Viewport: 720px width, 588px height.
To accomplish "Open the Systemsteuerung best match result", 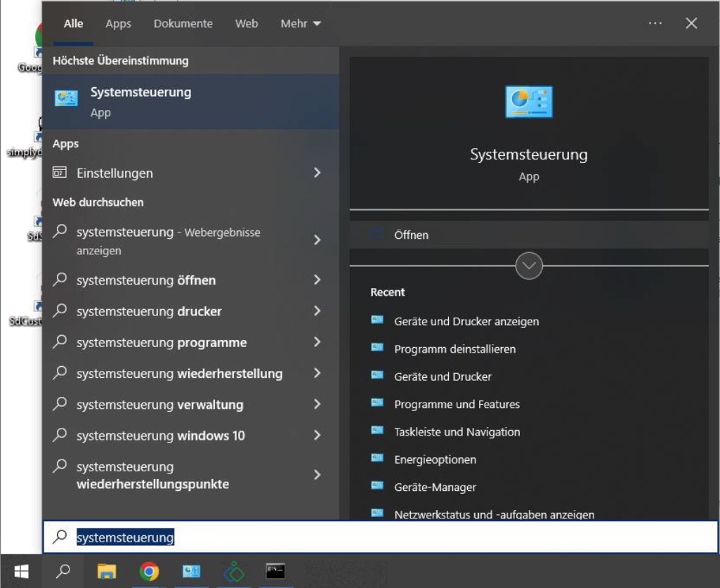I will [x=190, y=102].
